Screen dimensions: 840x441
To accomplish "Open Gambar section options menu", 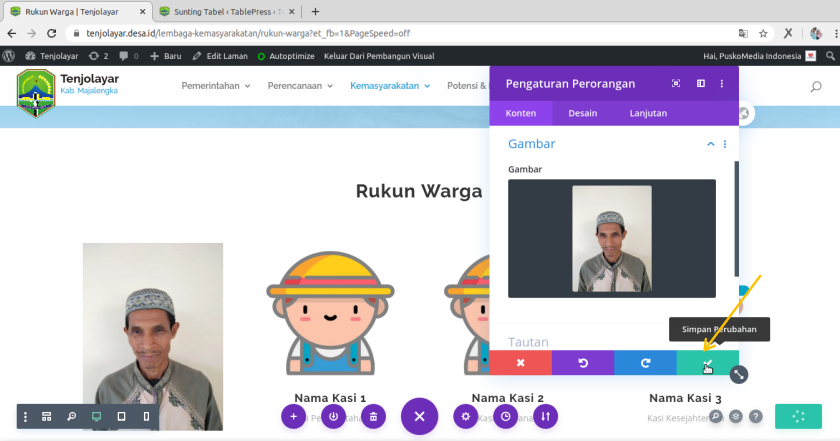I will pyautogui.click(x=725, y=144).
